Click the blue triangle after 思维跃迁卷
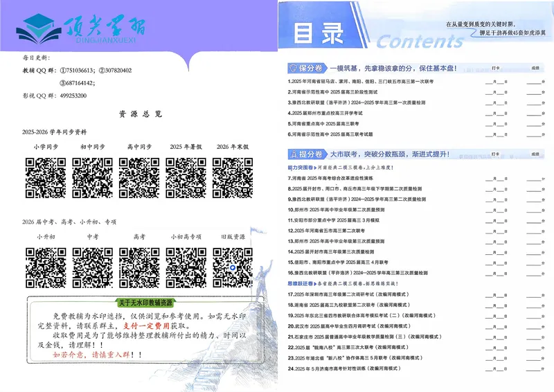This screenshot has height=392, width=554. (x=315, y=283)
